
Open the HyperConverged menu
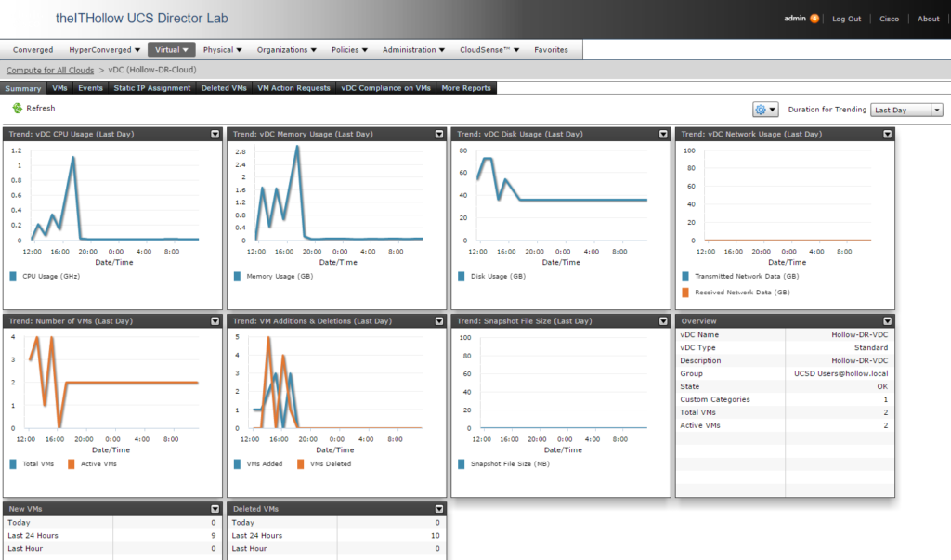coord(104,50)
